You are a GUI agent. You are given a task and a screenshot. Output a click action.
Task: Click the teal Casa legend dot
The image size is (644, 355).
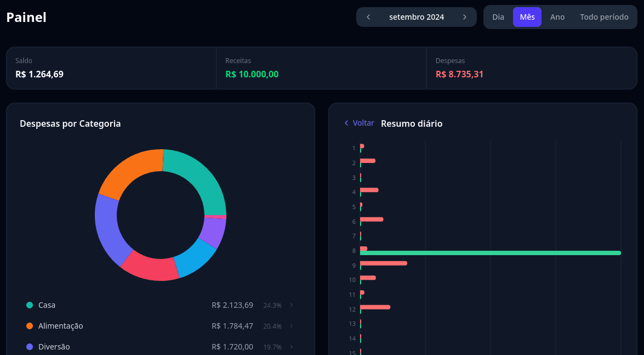(x=30, y=305)
